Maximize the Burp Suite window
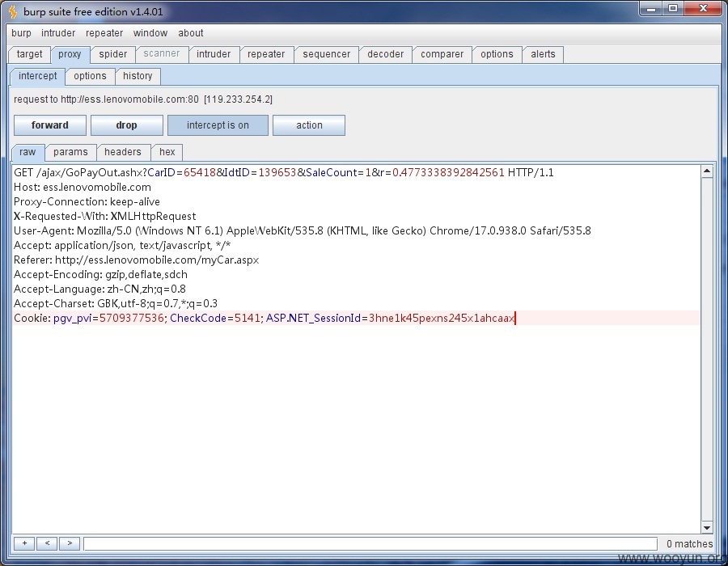Screen dimensions: 728x566 click(x=673, y=9)
